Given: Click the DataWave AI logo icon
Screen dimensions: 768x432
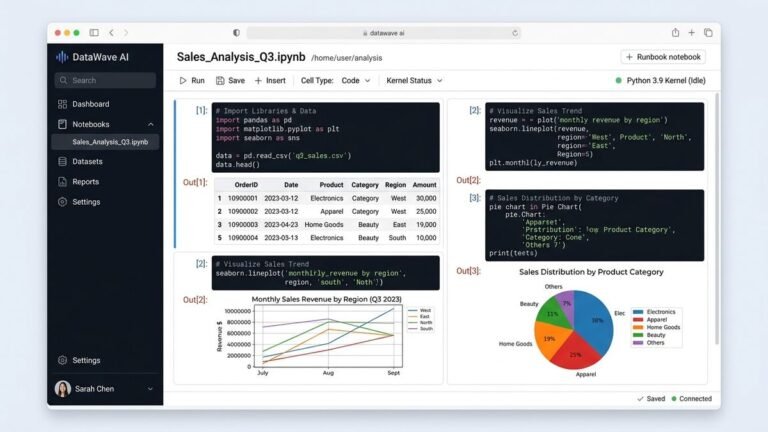Looking at the screenshot, I should coord(62,57).
